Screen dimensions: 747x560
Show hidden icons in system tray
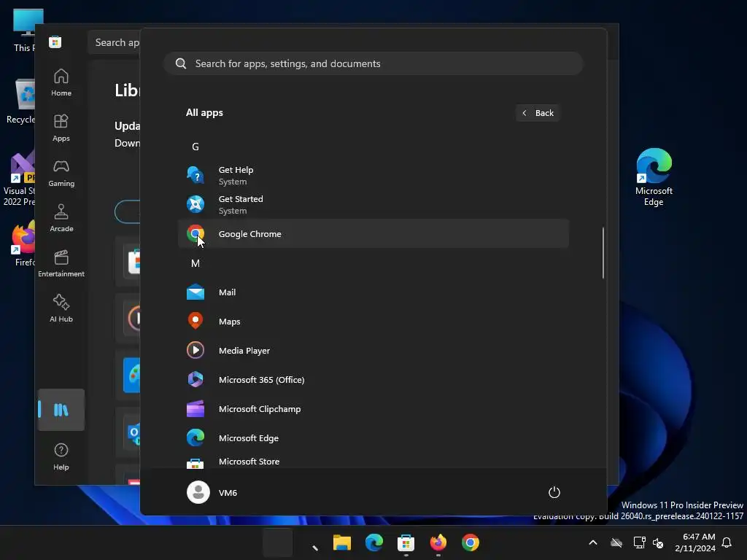point(592,542)
